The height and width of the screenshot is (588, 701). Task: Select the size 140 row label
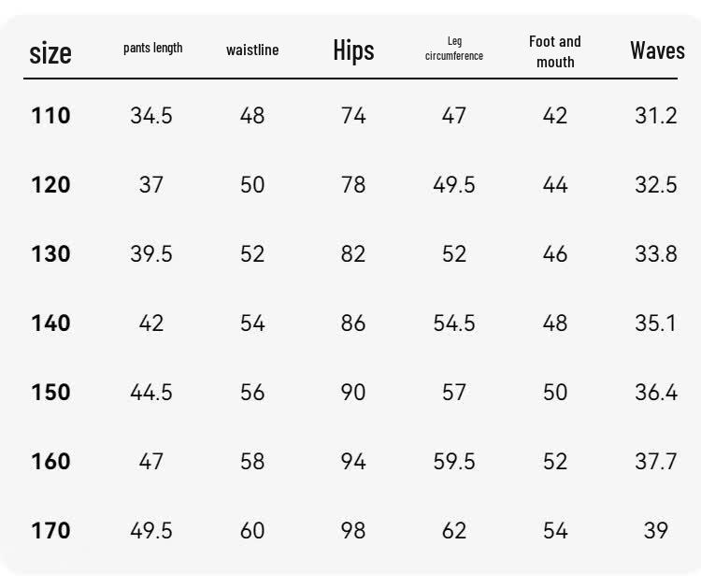(50, 323)
